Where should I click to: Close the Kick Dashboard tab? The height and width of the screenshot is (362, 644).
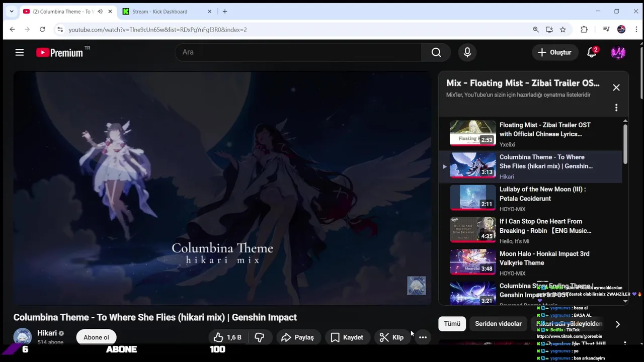pos(210,12)
